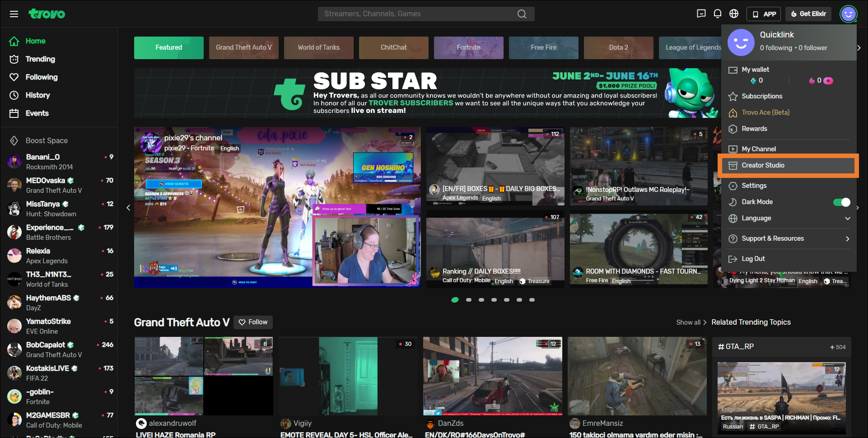Click the Events calendar icon
The width and height of the screenshot is (868, 438).
(14, 113)
